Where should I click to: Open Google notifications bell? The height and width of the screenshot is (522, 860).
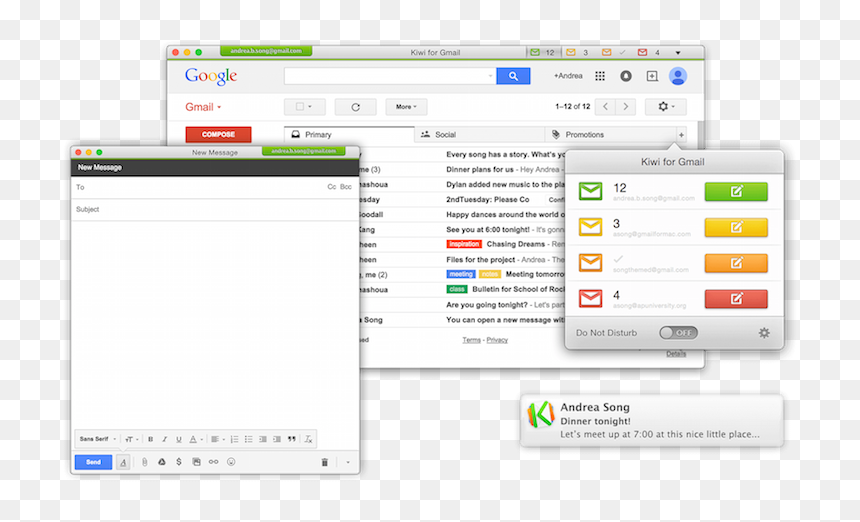(x=626, y=76)
